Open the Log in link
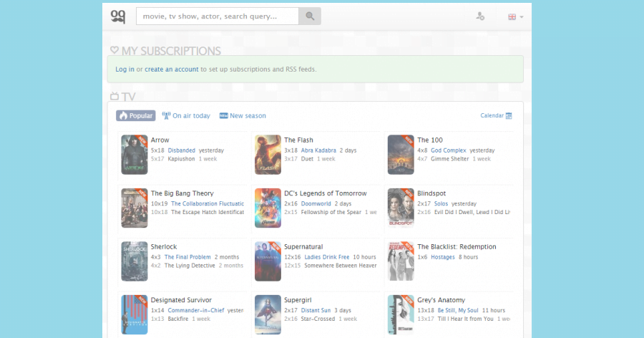The image size is (644, 338). point(125,69)
